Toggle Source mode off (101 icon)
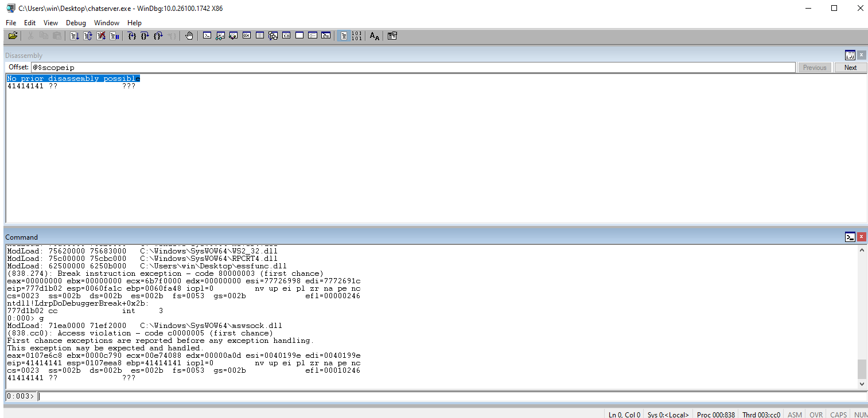The width and height of the screenshot is (868, 418). tap(357, 36)
